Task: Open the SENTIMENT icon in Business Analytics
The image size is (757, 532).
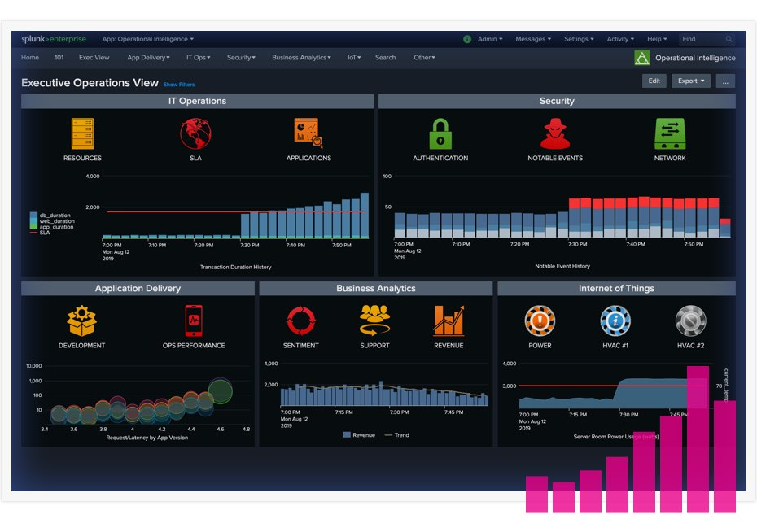Action: [x=300, y=320]
